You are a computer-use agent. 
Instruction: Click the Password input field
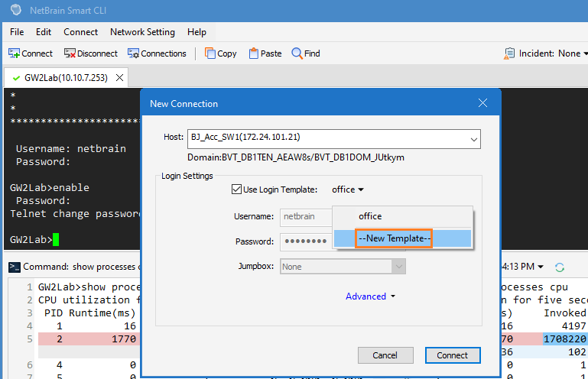click(x=307, y=241)
